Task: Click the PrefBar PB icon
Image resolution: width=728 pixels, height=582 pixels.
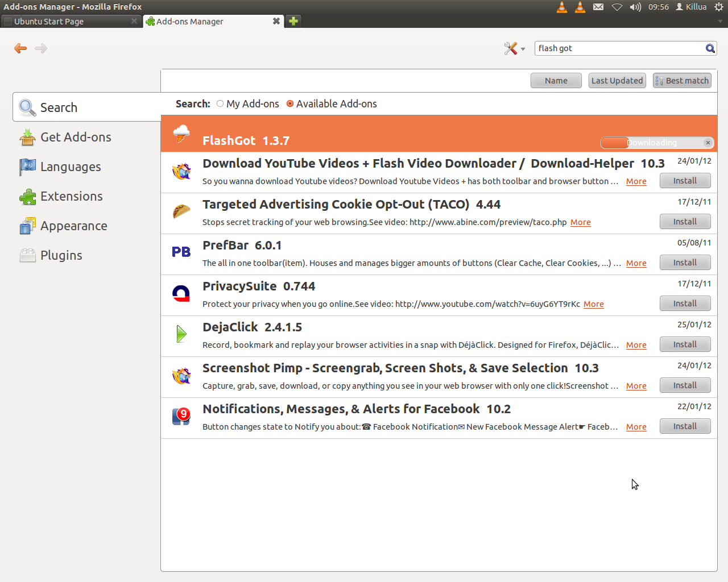Action: pos(181,252)
